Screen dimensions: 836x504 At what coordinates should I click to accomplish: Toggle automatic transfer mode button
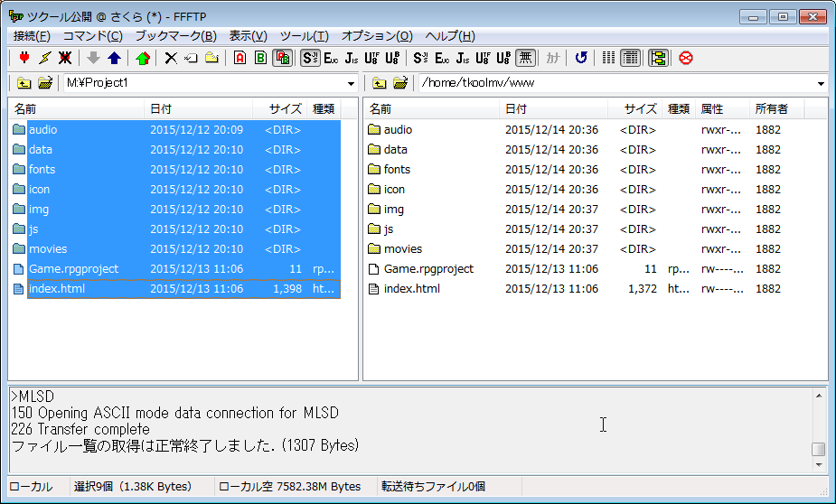click(282, 58)
